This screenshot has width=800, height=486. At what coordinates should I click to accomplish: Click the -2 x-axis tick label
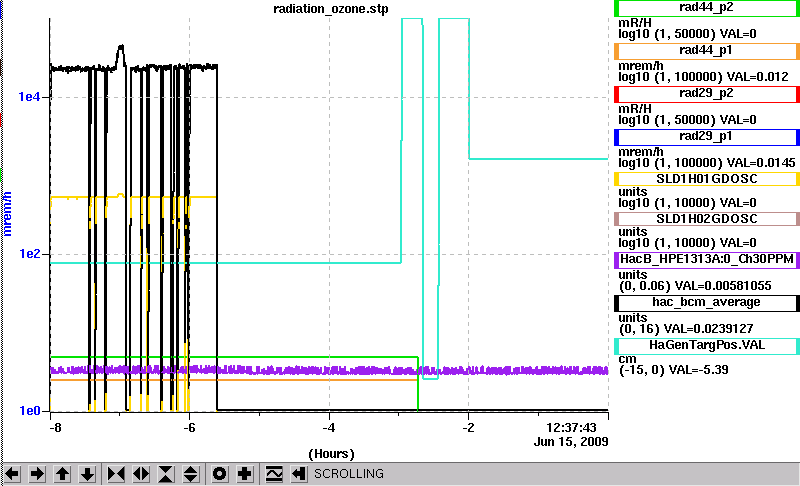[468, 427]
